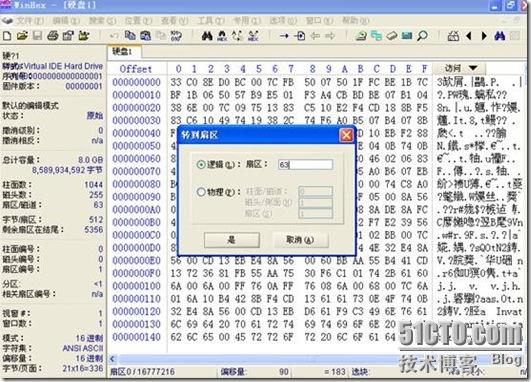Click the Copy Sector icon
The width and height of the screenshot is (531, 382).
coord(130,35)
